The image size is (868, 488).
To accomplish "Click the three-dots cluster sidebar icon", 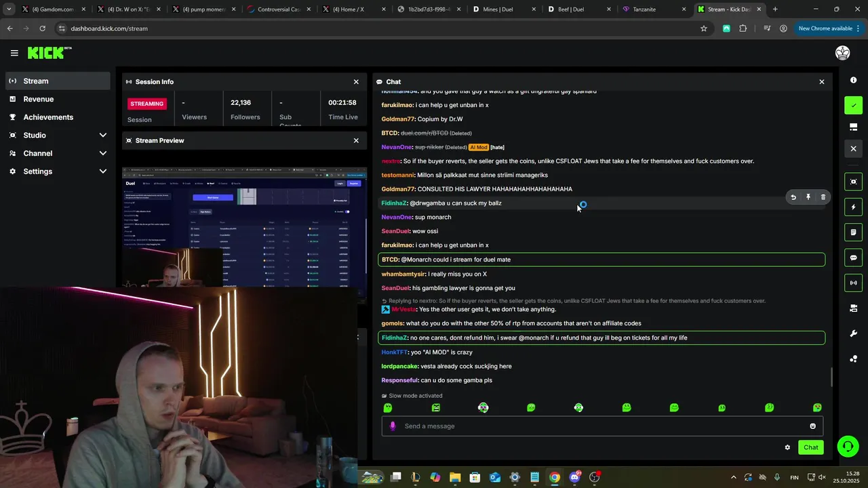I will coord(853,359).
